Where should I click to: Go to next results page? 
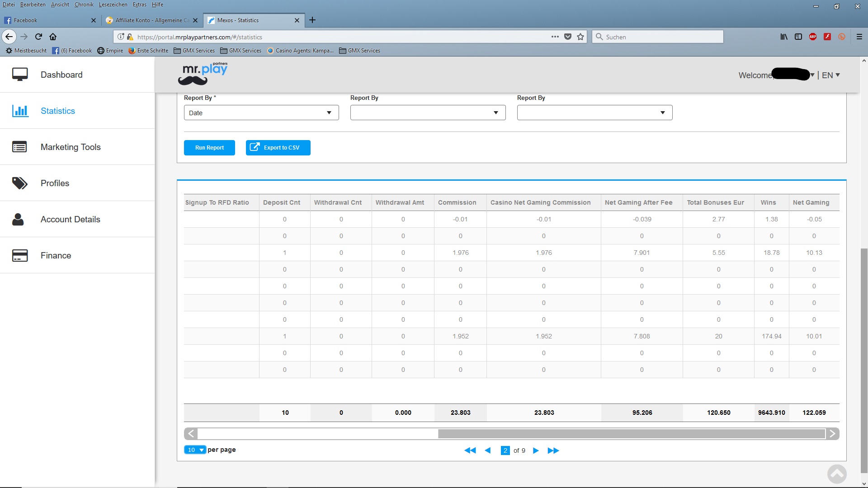(x=536, y=450)
